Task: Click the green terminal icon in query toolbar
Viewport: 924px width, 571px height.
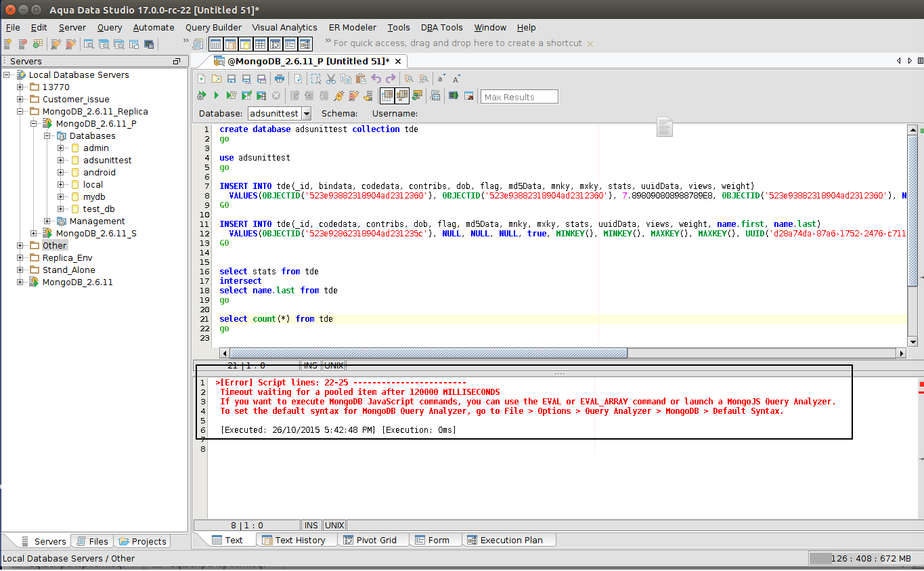Action: coord(453,96)
